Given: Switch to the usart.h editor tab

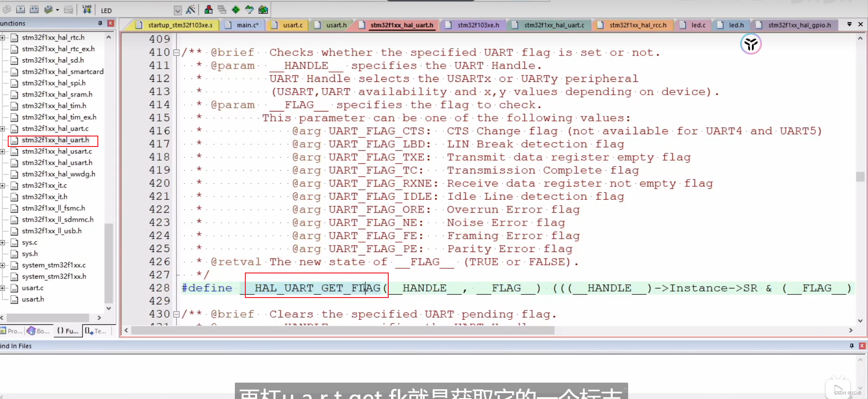Looking at the screenshot, I should click(331, 25).
